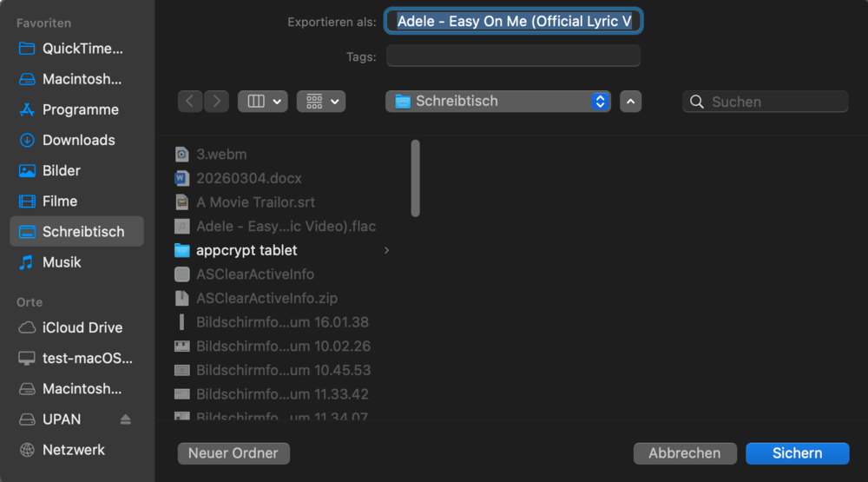Screen dimensions: 868x482
Task: Collapse the dialog with the chevron button
Action: coord(631,102)
